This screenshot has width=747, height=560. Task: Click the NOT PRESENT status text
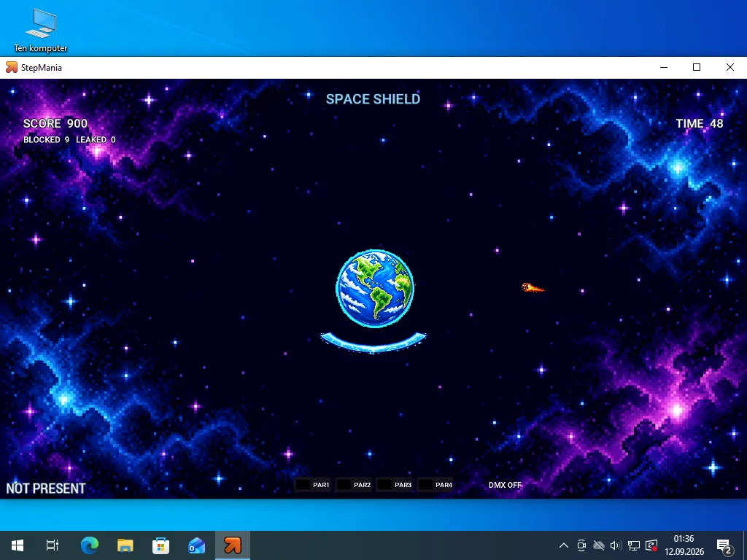point(46,489)
